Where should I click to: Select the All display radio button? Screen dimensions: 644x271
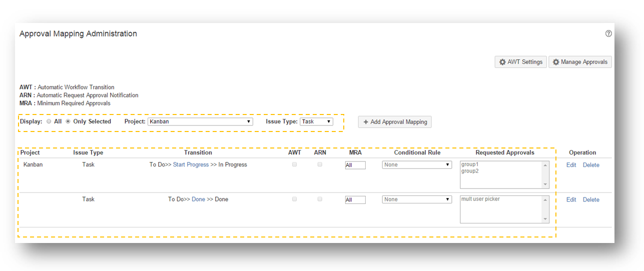tap(49, 121)
